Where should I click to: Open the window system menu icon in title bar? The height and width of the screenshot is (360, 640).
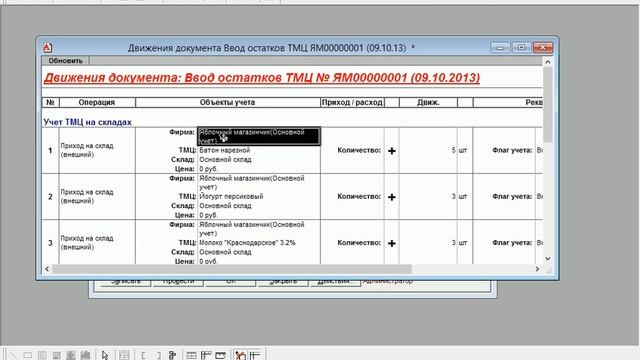coord(47,48)
